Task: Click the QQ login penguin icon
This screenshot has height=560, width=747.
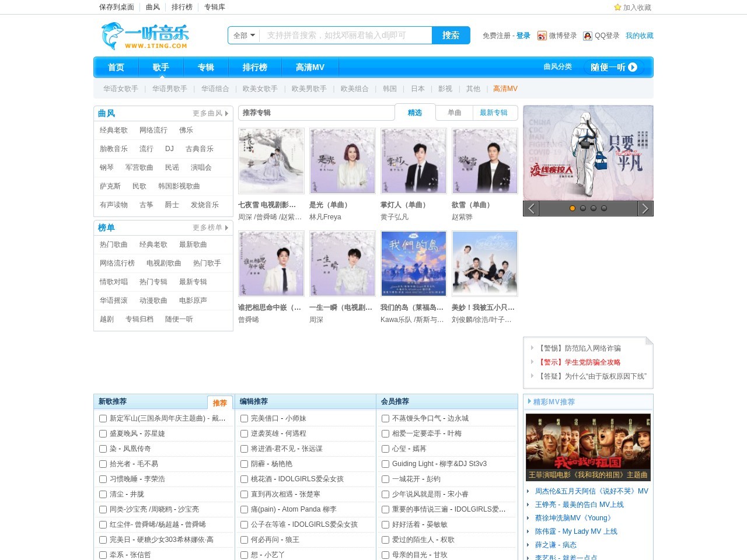Action: point(588,36)
